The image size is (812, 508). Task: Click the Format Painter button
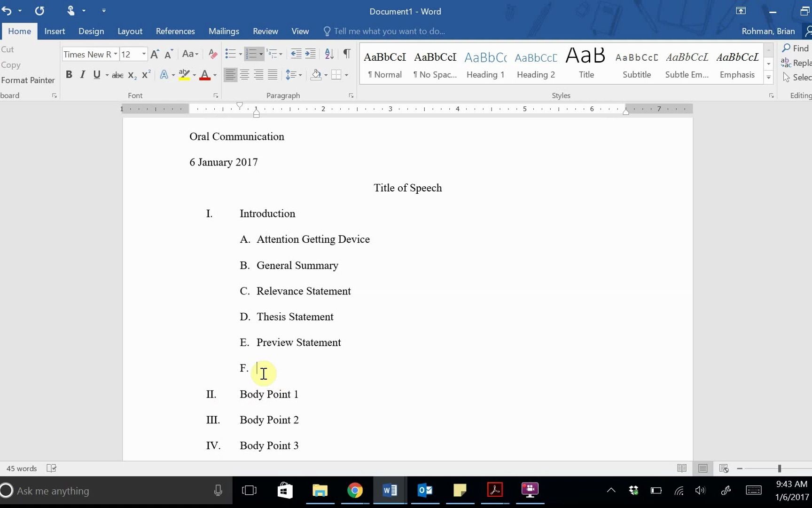28,80
